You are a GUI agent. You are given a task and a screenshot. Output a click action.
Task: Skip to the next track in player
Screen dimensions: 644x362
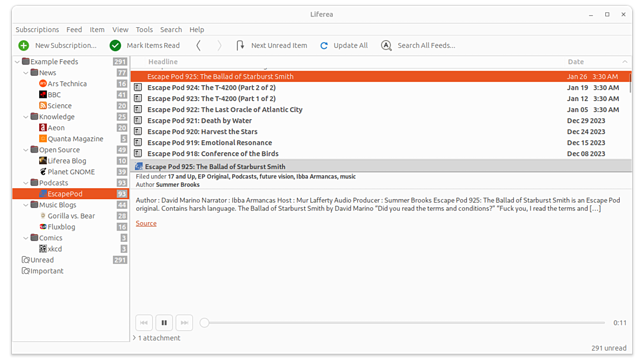[184, 323]
